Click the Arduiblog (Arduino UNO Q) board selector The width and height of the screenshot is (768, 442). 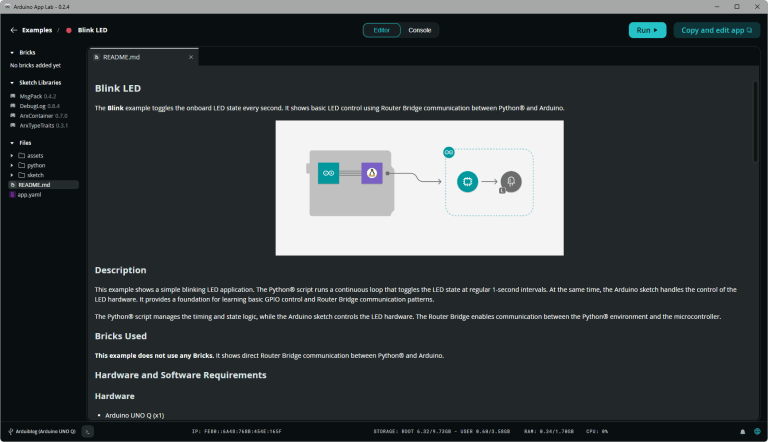point(42,431)
